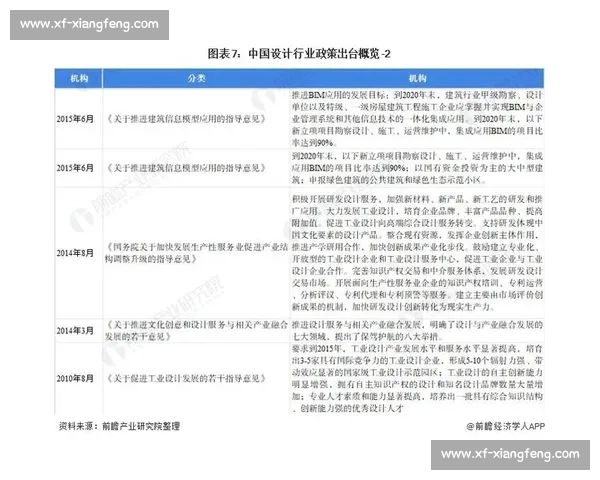Click 2015年6月 in the row starting 到2020年末，以下新立项
Viewport: 600px width, 480px height.
click(75, 168)
